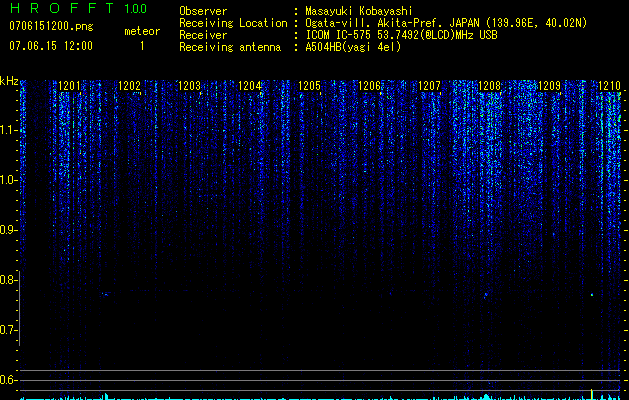Click the 1204 time marker
Image resolution: width=629 pixels, height=400 pixels.
pos(250,85)
